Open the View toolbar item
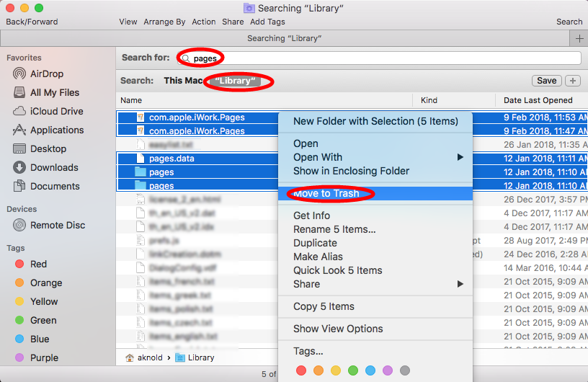 [x=128, y=22]
